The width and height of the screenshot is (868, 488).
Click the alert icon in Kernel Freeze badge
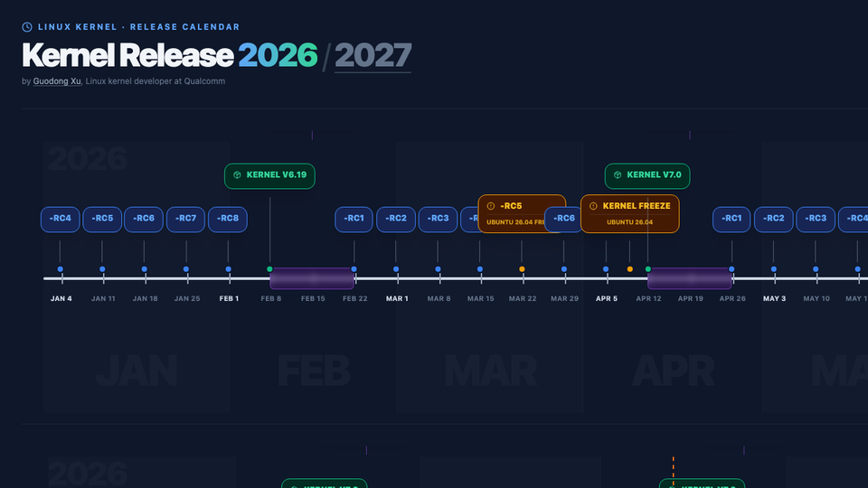point(593,206)
